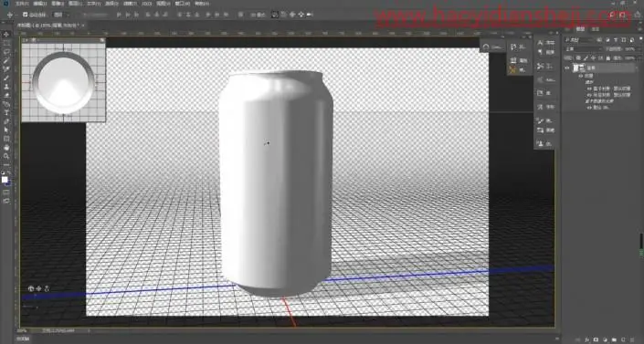This screenshot has height=344, width=644.
Task: Open the auto-select Layer/Group dropdown
Action: (x=62, y=15)
